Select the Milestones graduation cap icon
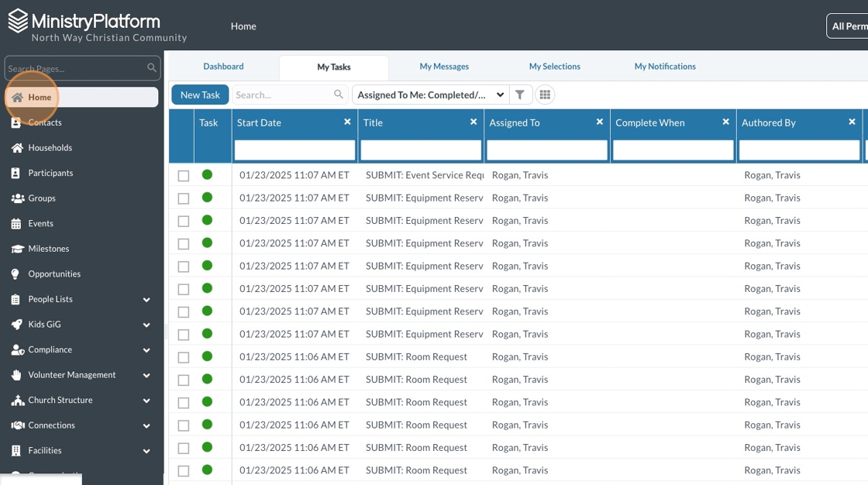 point(16,249)
